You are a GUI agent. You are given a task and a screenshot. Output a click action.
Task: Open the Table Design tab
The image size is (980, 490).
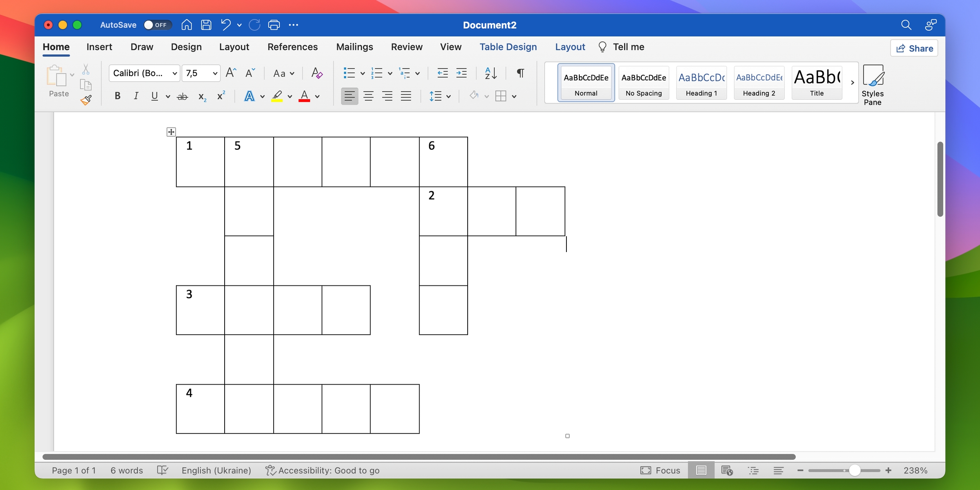click(508, 47)
